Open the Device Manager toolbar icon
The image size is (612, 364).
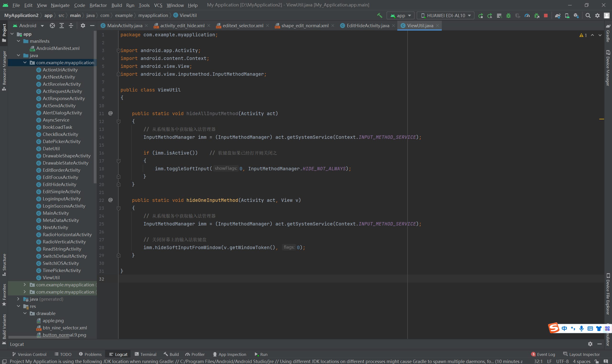pyautogui.click(x=567, y=16)
